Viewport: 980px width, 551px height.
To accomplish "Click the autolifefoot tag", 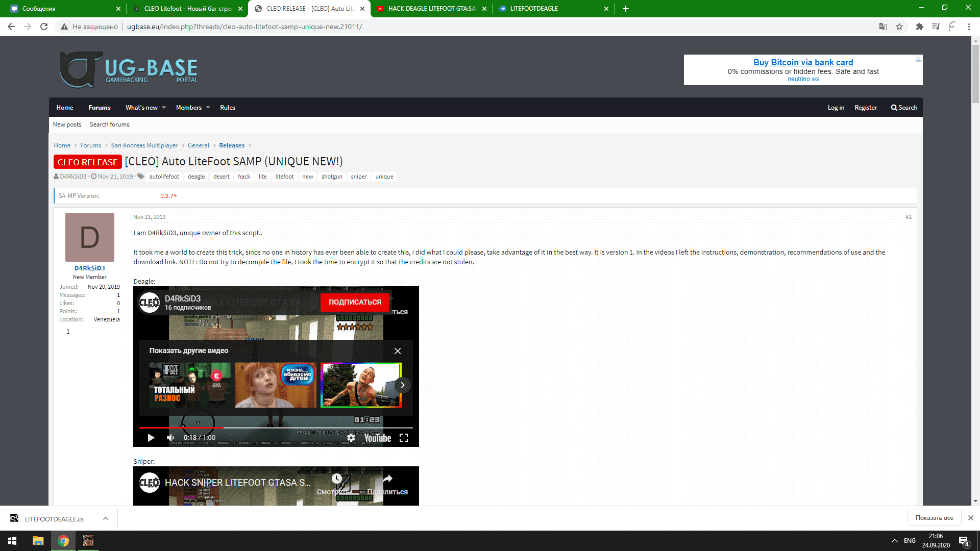I will tap(164, 177).
